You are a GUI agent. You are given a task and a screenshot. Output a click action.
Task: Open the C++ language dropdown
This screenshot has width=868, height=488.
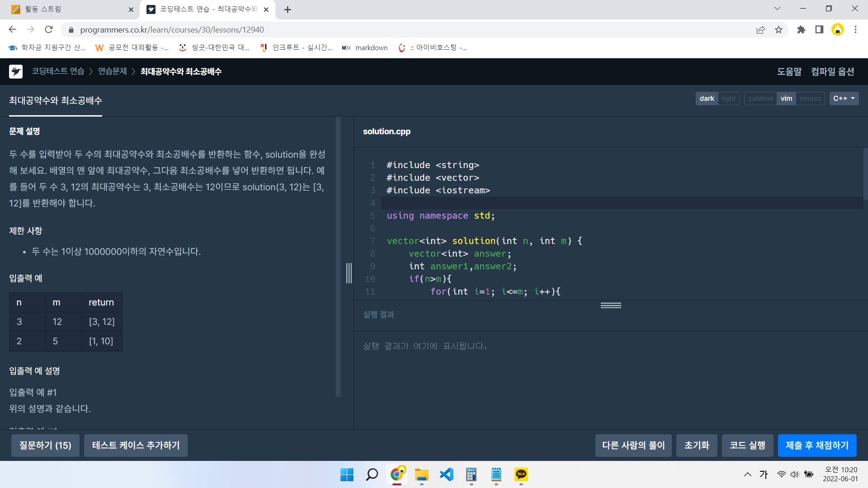tap(844, 99)
